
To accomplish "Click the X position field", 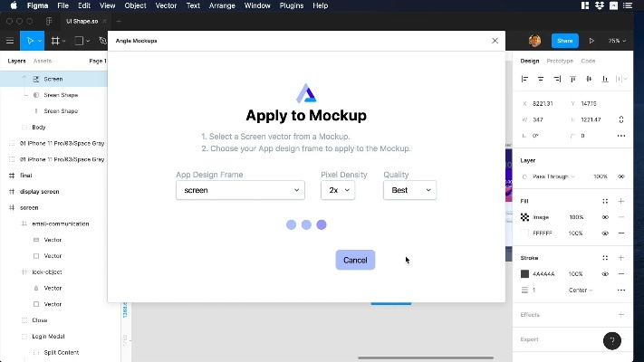I will 543,103.
